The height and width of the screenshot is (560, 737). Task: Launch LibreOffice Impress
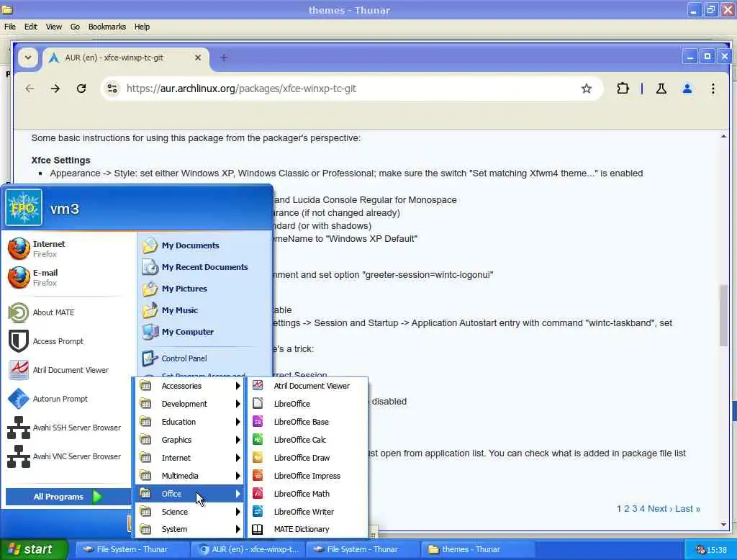click(307, 476)
